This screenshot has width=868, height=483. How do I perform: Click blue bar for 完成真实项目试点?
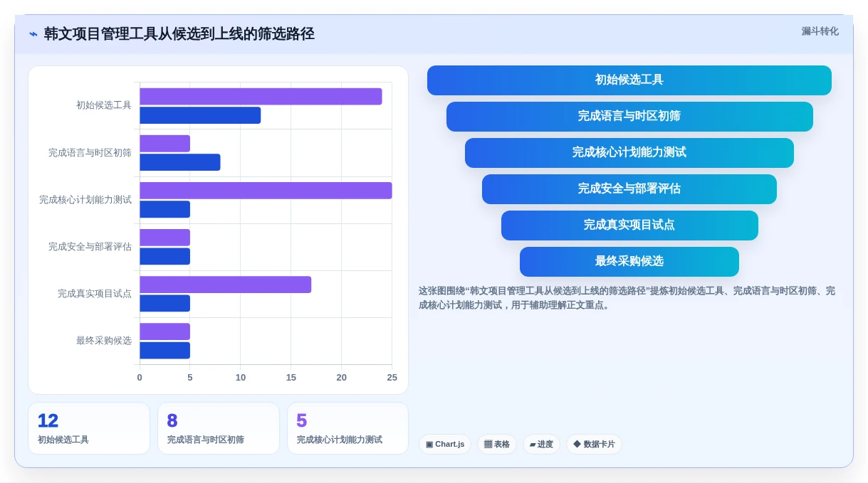pos(164,303)
